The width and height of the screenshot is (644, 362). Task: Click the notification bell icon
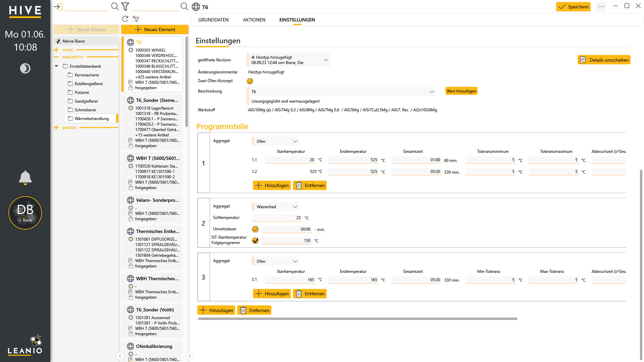25,178
